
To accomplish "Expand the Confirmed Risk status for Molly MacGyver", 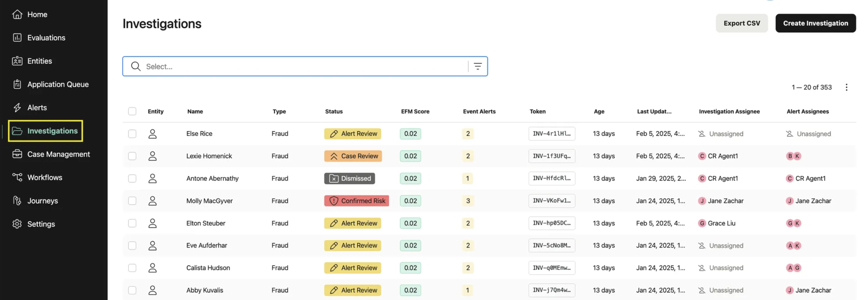I will pos(356,201).
